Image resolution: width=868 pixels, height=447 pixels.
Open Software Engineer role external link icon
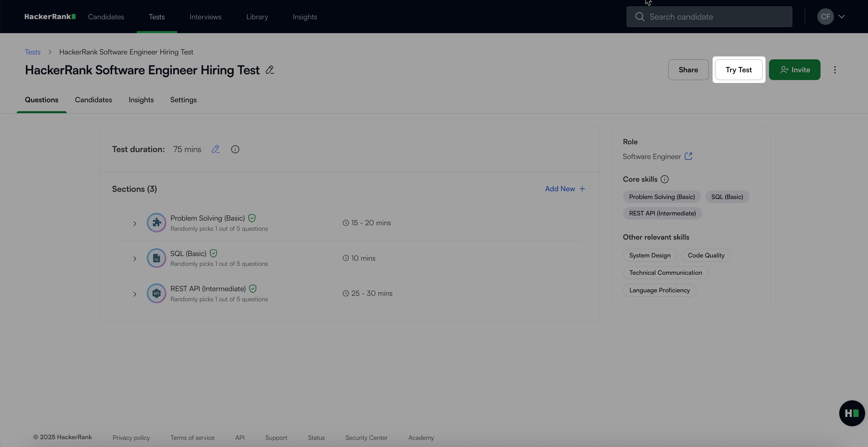(x=688, y=156)
